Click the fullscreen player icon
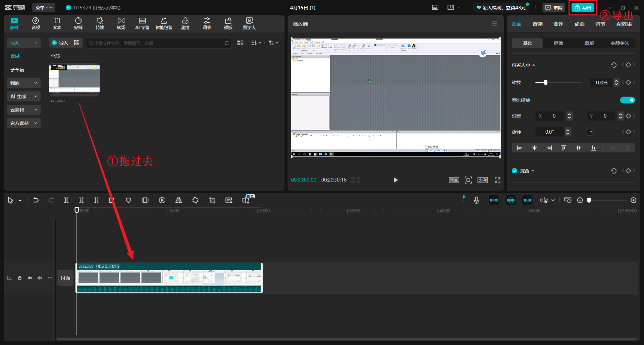Viewport: 644px width, 345px height. click(x=497, y=180)
